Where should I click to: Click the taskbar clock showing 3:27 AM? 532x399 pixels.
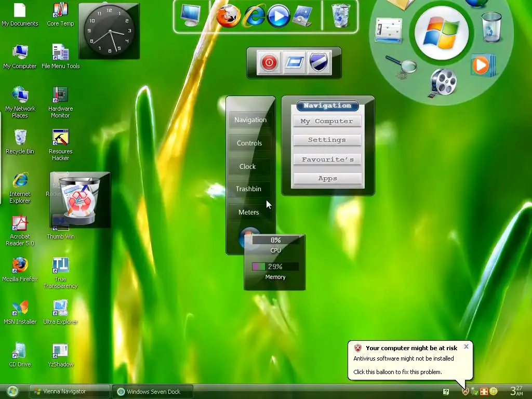click(x=516, y=391)
